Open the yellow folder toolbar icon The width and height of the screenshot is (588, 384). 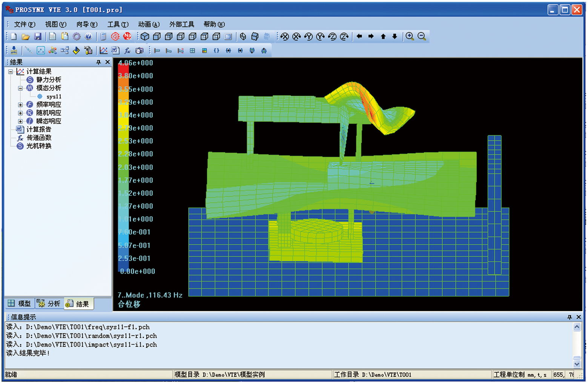point(26,37)
